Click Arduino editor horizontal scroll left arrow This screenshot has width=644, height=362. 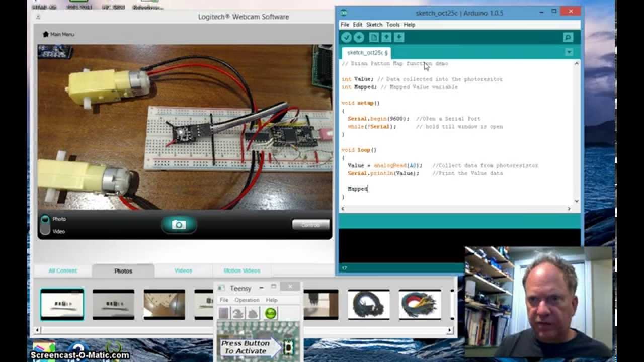point(344,209)
